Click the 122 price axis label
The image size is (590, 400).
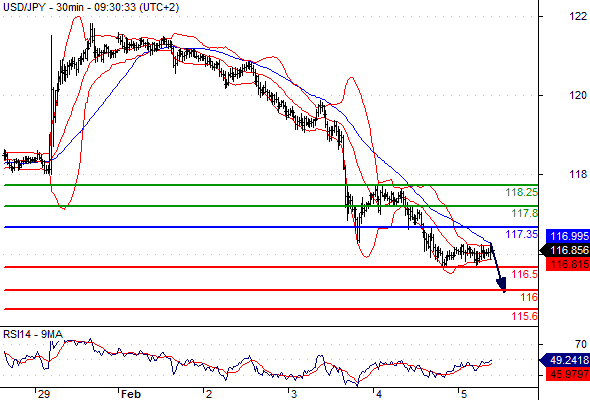coord(578,16)
